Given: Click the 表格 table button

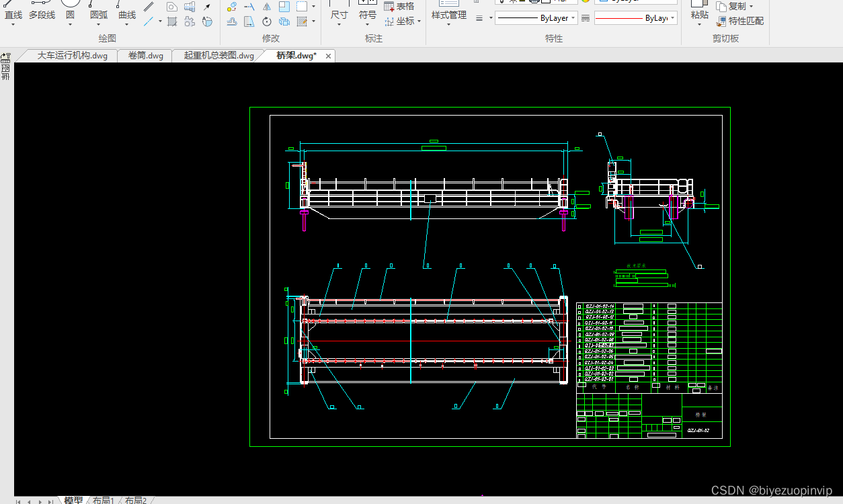Looking at the screenshot, I should point(399,6).
